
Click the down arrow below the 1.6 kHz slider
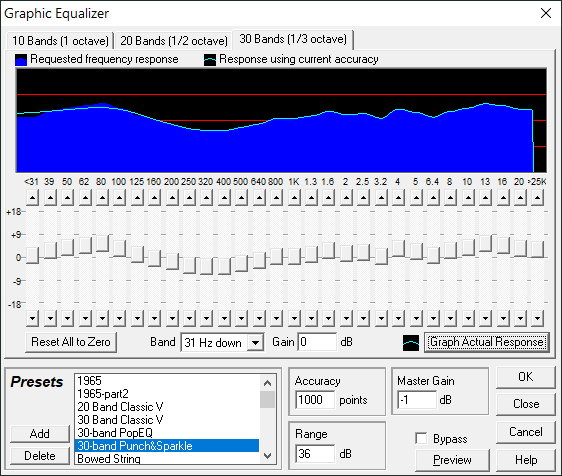click(x=328, y=318)
